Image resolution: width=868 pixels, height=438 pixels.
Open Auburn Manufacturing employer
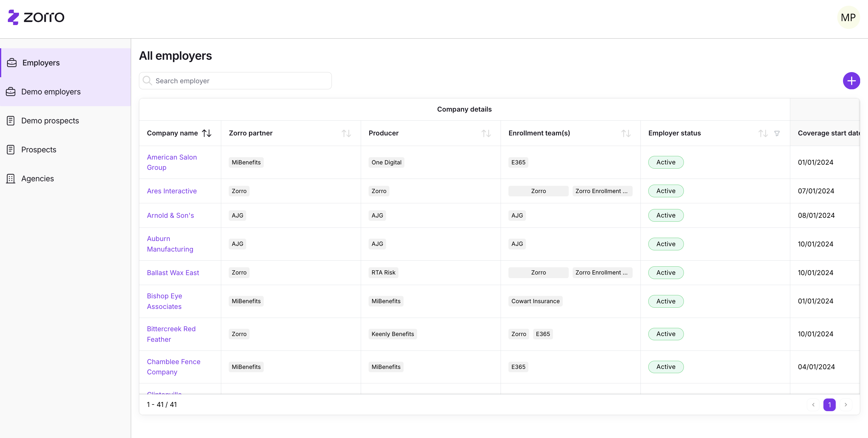[170, 244]
